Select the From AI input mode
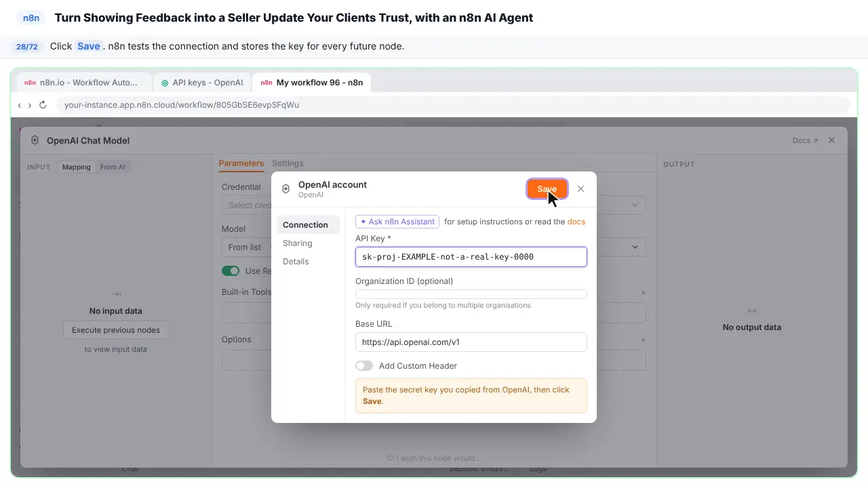Image resolution: width=868 pixels, height=488 pixels. [113, 167]
